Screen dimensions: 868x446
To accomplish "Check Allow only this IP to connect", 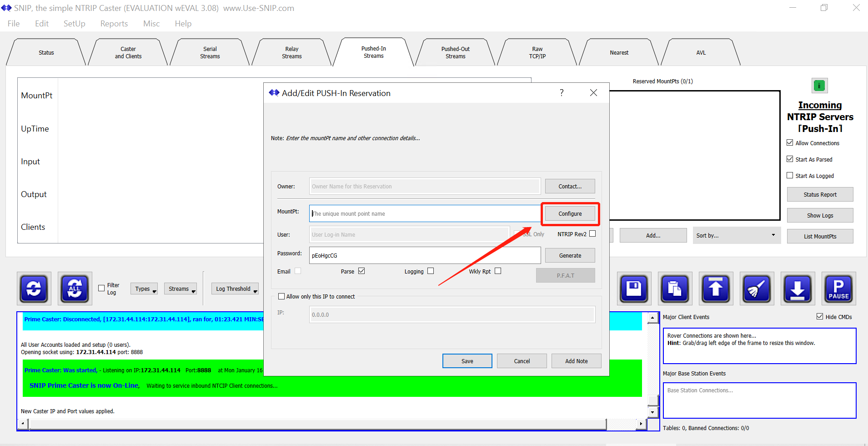I will pyautogui.click(x=281, y=296).
